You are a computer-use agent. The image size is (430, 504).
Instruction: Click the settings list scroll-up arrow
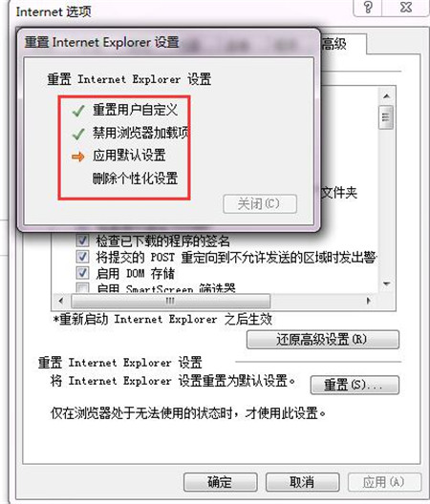387,96
